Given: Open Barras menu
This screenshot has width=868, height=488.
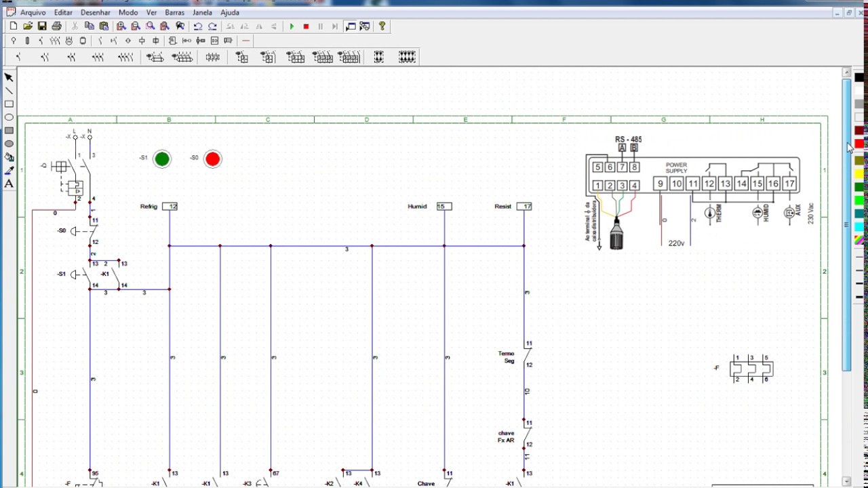Looking at the screenshot, I should 174,13.
